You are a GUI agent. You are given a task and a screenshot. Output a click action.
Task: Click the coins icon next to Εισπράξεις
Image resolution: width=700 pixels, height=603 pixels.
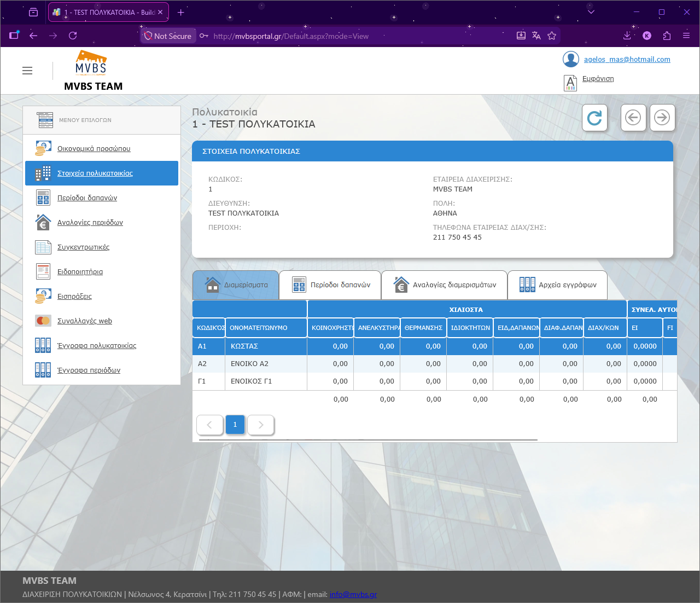[43, 296]
